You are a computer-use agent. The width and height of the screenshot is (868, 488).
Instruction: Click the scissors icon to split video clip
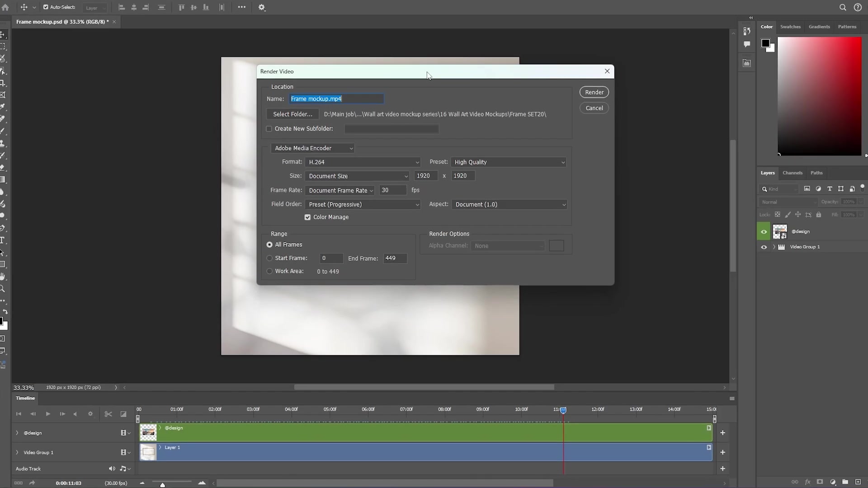click(x=108, y=414)
